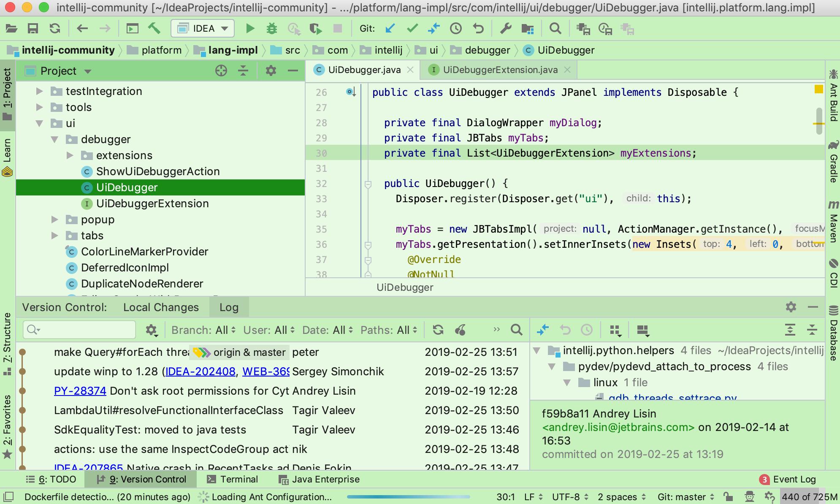Click the Build project hammer icon
The height and width of the screenshot is (504, 840).
(154, 29)
